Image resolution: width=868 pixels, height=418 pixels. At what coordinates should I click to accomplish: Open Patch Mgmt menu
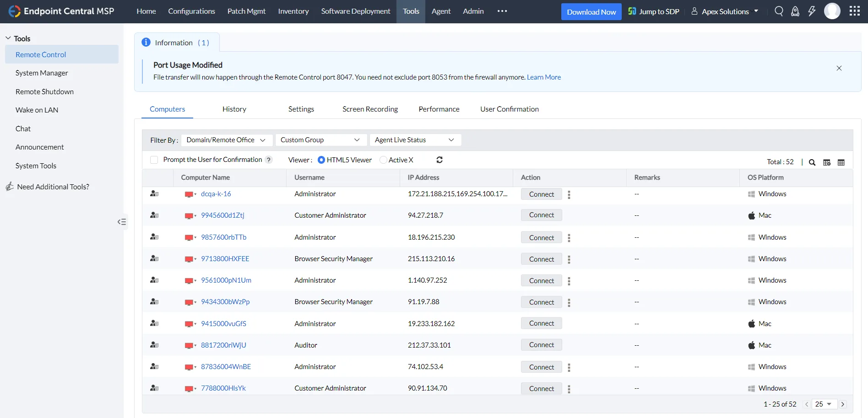click(x=246, y=11)
